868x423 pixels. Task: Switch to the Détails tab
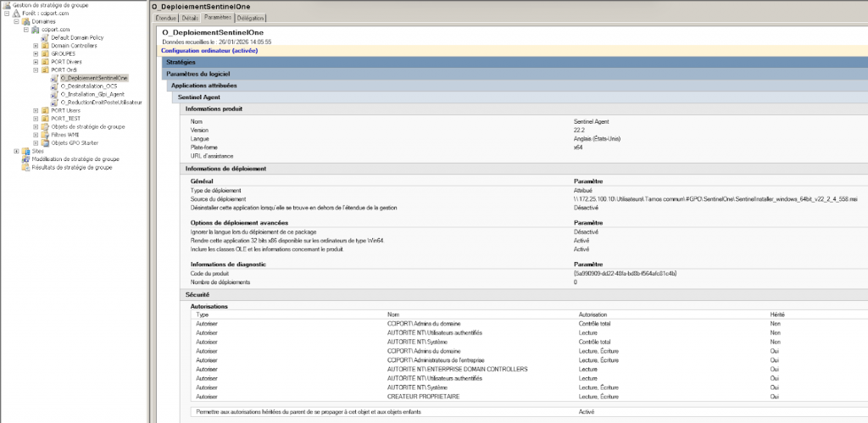tap(190, 19)
